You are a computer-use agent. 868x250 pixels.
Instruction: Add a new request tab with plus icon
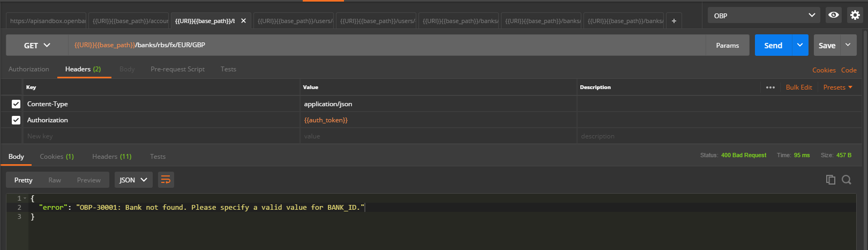pos(674,21)
